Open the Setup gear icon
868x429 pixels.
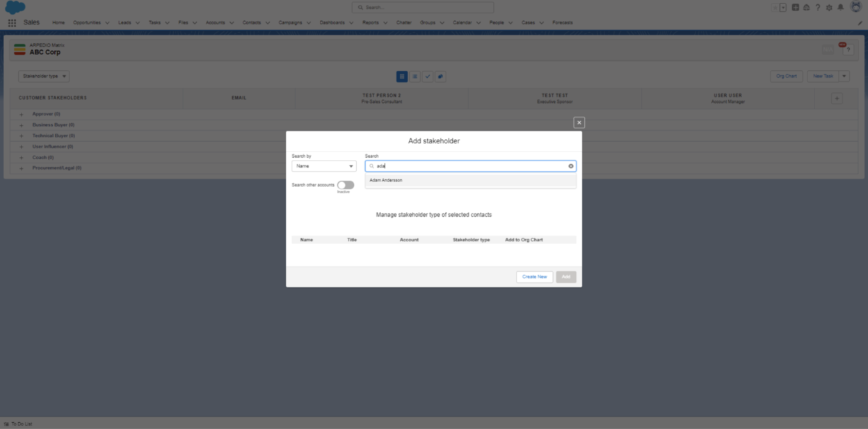(829, 8)
